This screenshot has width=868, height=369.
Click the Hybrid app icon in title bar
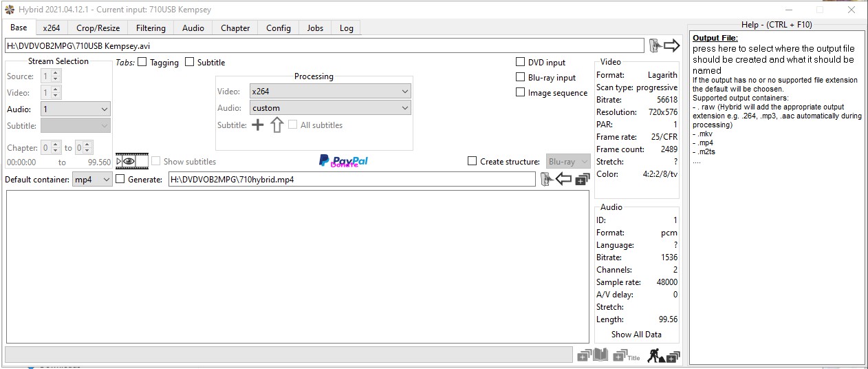[9, 10]
